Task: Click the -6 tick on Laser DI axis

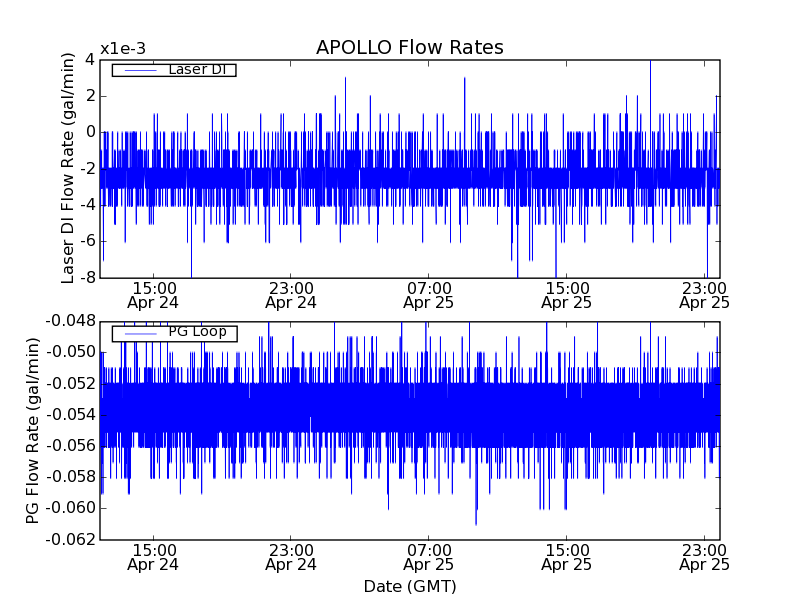Action: [x=87, y=241]
